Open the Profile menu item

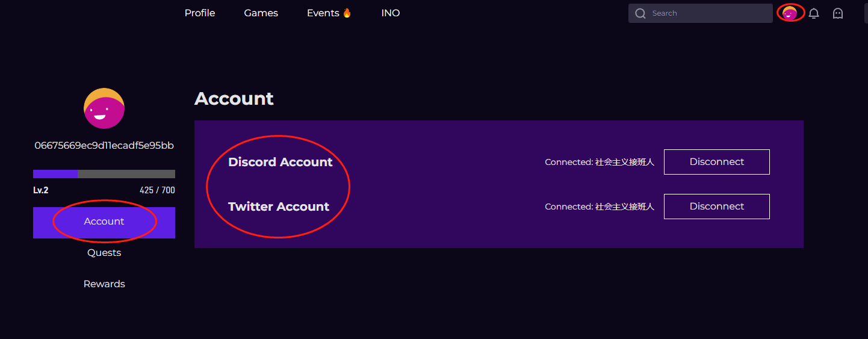click(199, 13)
